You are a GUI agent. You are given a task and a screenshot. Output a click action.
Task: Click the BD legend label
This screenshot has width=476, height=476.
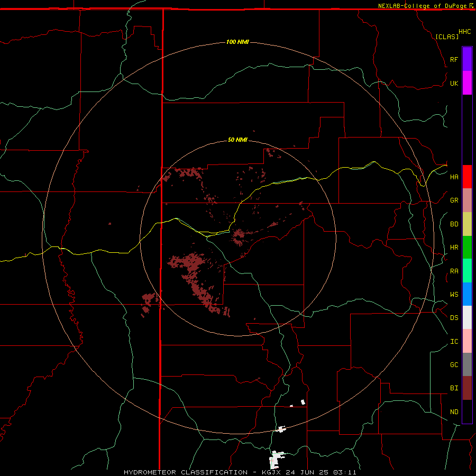pyautogui.click(x=454, y=224)
